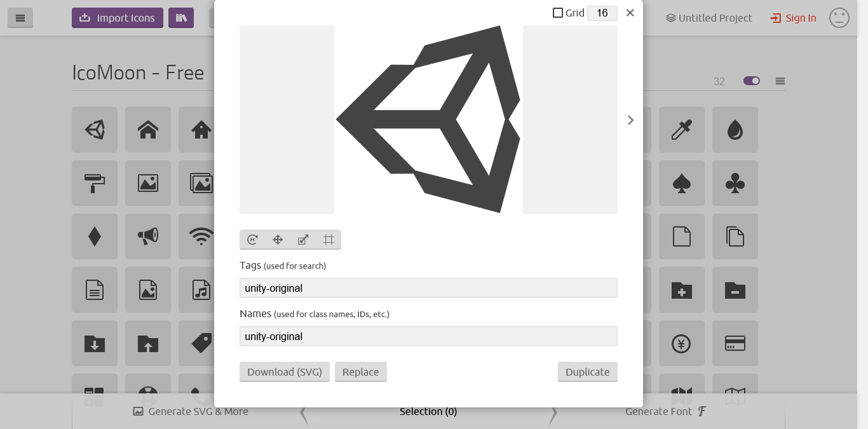Select the folder upload icon
The image size is (868, 429).
[148, 343]
